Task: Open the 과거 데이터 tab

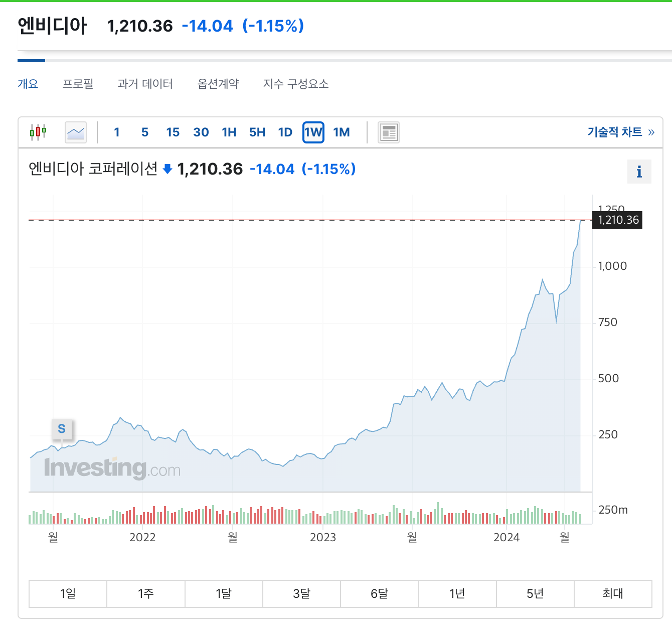Action: point(145,84)
